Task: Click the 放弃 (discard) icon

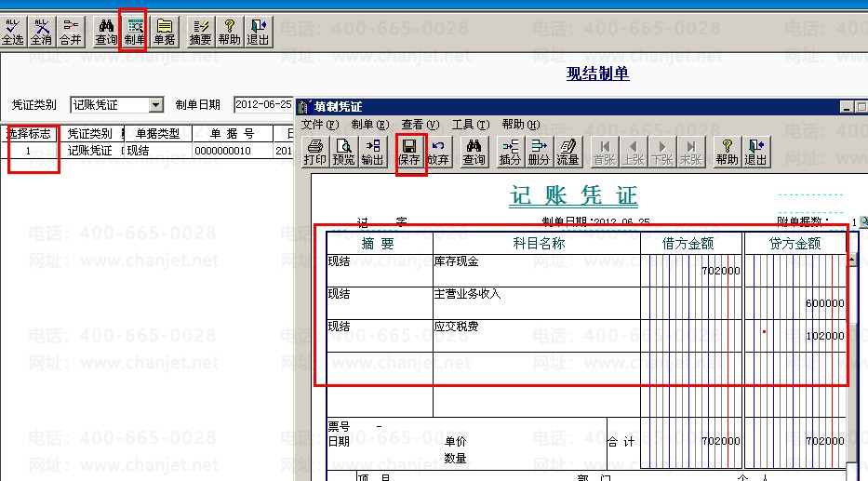Action: (x=438, y=153)
